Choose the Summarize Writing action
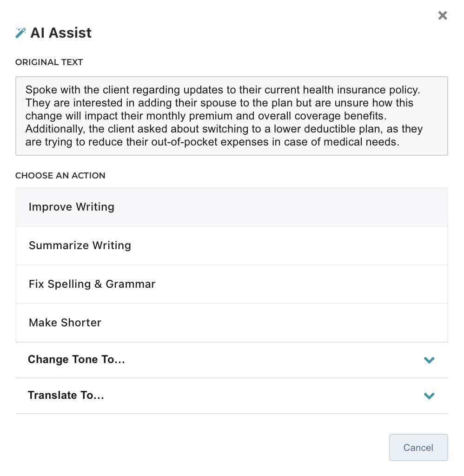This screenshot has height=476, width=464. coord(80,246)
